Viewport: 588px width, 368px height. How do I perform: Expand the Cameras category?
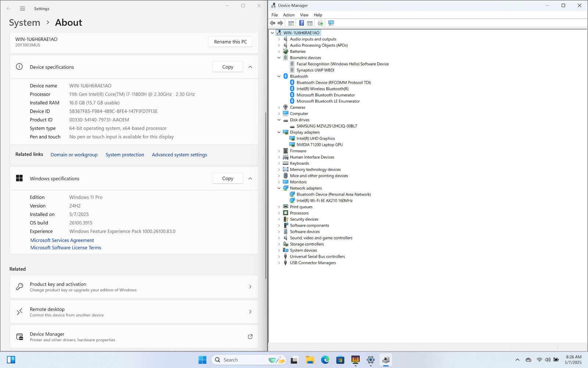click(x=279, y=107)
